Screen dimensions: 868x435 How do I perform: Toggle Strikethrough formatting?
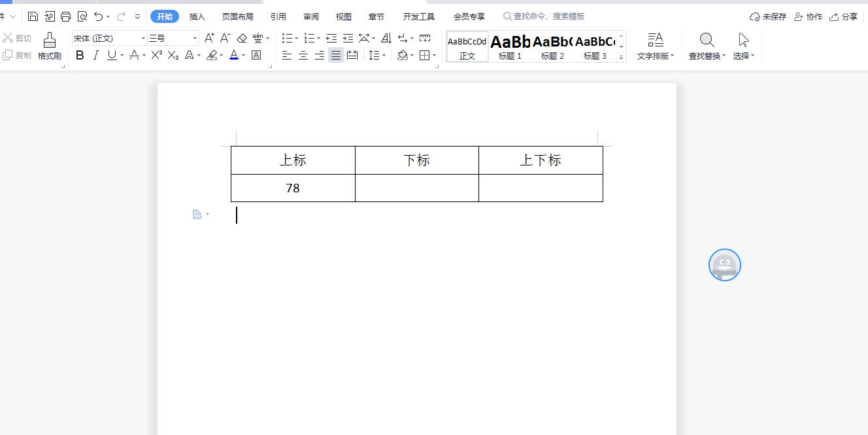(x=134, y=56)
